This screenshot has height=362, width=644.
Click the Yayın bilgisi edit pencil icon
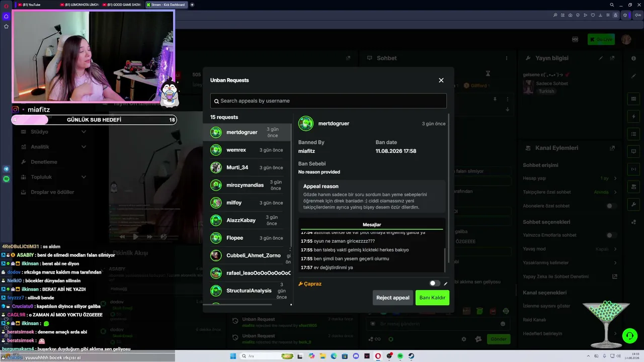point(601,58)
